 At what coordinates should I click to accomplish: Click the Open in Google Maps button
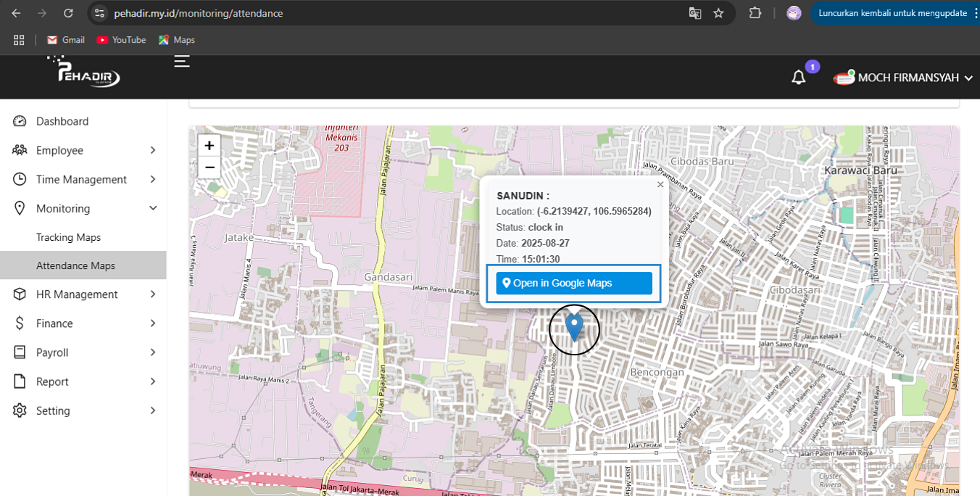click(573, 283)
